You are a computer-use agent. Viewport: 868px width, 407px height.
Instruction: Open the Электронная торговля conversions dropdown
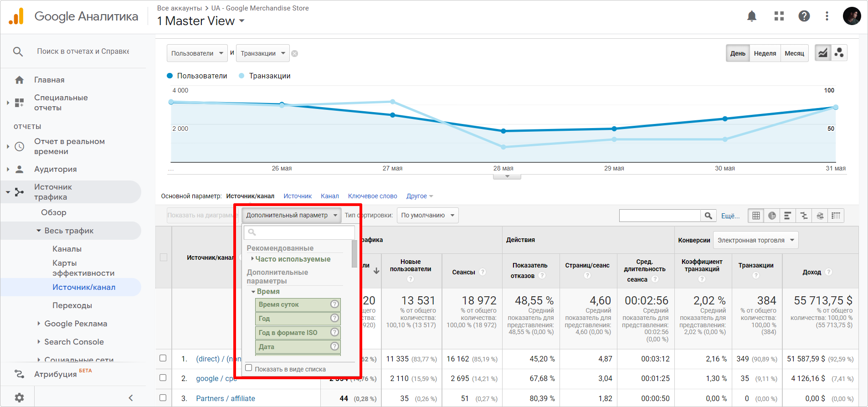coord(756,240)
